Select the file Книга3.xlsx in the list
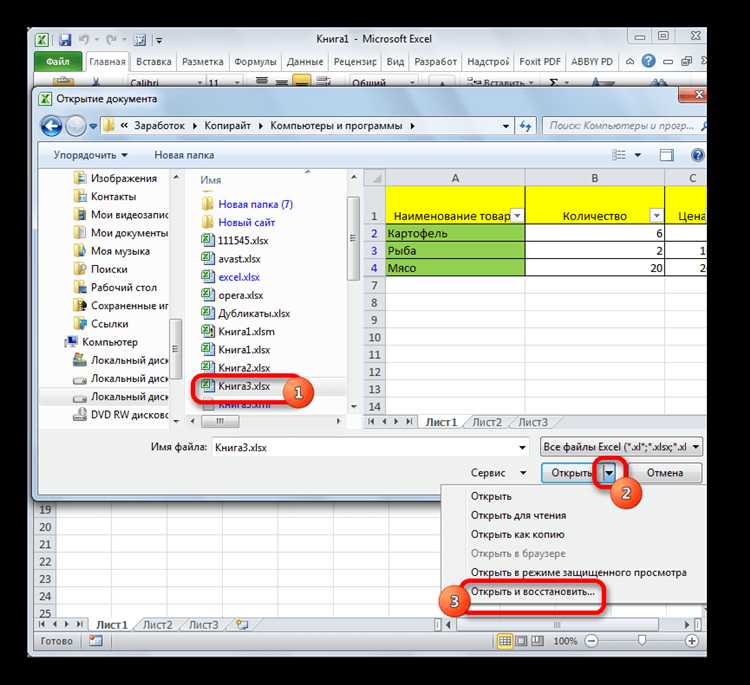The height and width of the screenshot is (685, 750). click(x=244, y=386)
